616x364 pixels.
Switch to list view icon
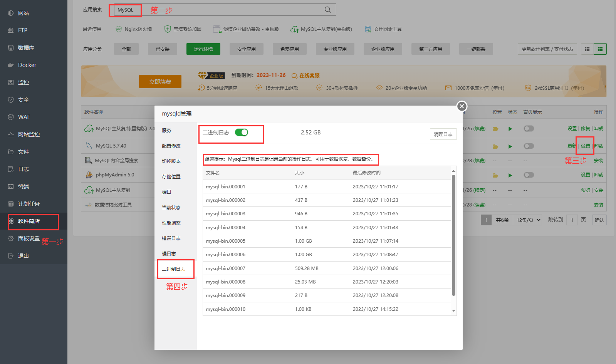click(x=600, y=49)
